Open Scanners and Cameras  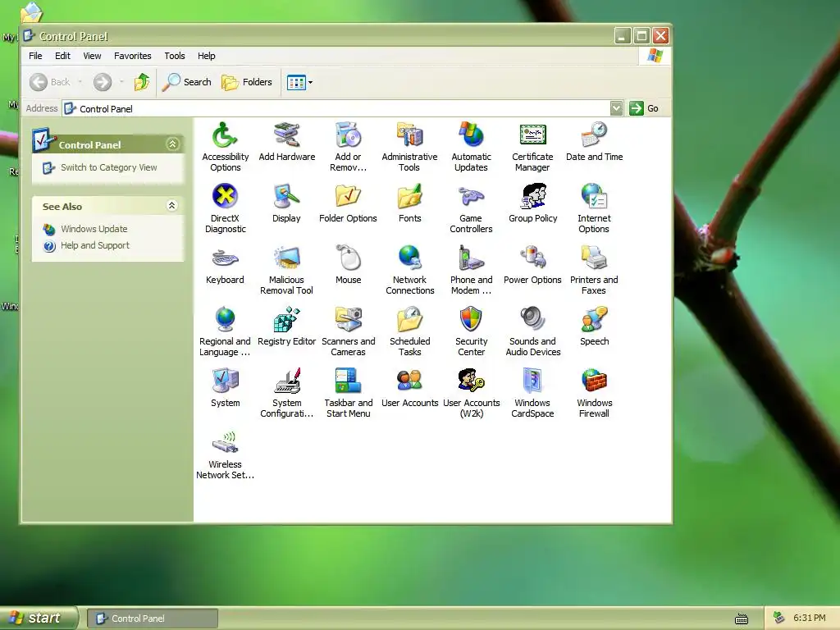348,331
